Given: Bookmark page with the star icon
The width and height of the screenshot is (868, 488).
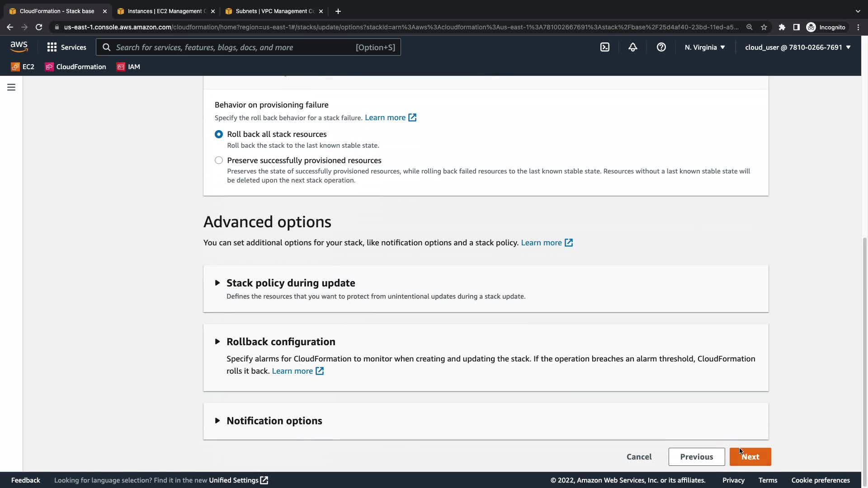Looking at the screenshot, I should (x=764, y=27).
